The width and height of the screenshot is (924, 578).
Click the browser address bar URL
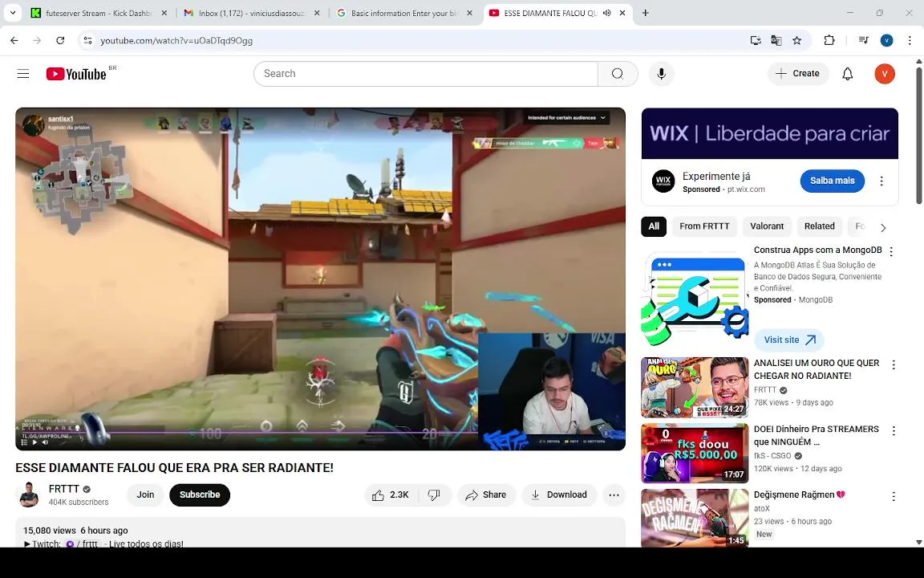(176, 40)
